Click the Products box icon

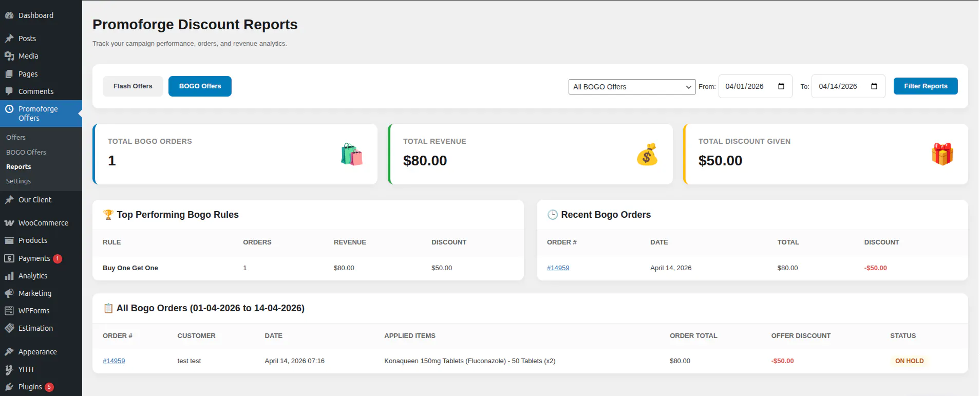[x=9, y=240]
